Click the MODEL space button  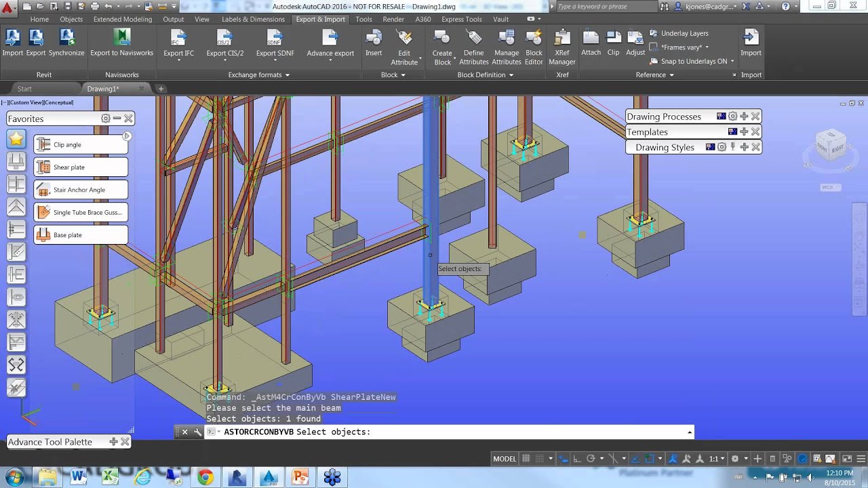tap(505, 459)
